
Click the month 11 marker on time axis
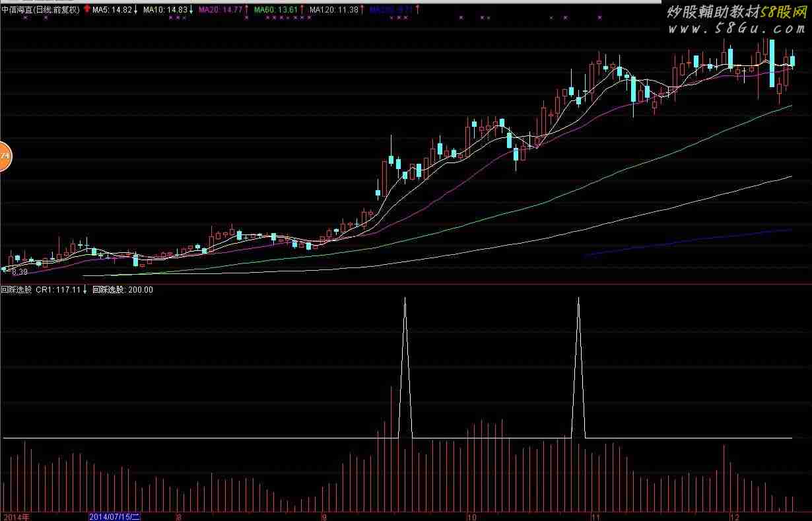595,516
